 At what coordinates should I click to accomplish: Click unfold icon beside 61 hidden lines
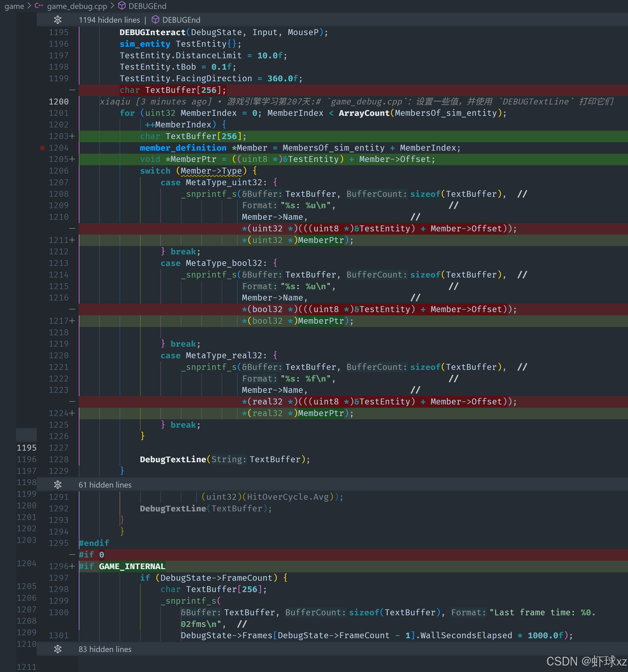click(58, 485)
